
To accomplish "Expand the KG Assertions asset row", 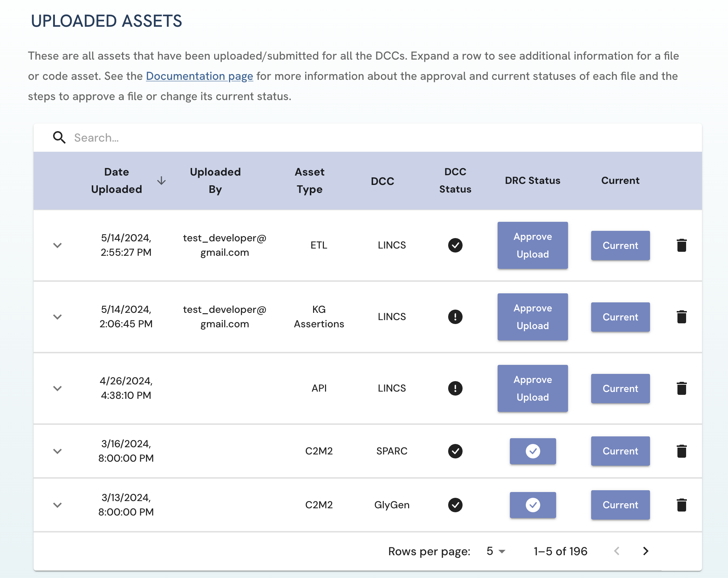I will tap(57, 317).
